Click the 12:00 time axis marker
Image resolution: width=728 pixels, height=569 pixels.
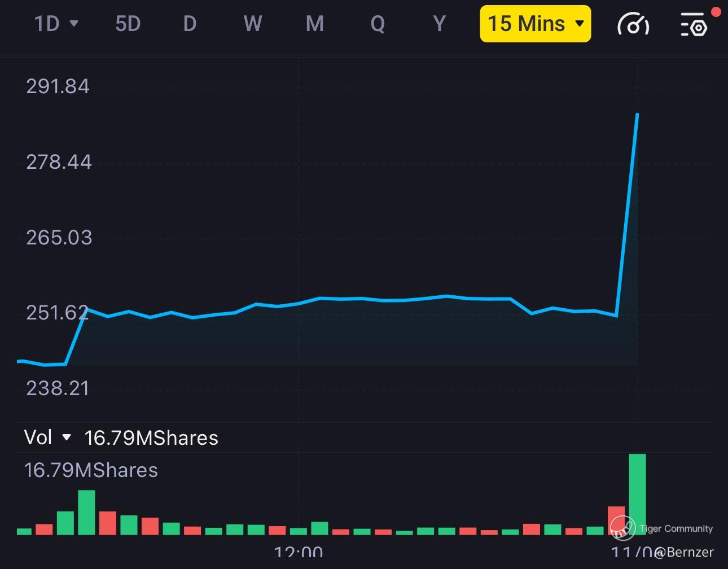[x=298, y=552]
